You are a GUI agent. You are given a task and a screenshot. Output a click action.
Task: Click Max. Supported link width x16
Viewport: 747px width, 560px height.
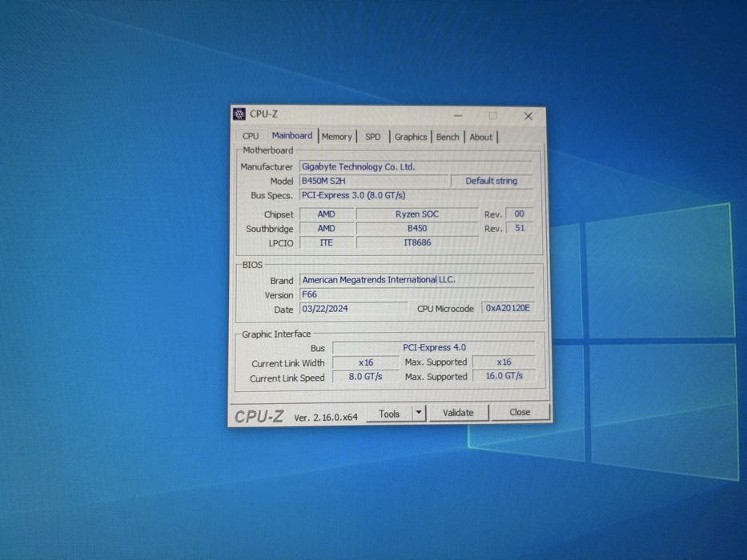tap(504, 362)
